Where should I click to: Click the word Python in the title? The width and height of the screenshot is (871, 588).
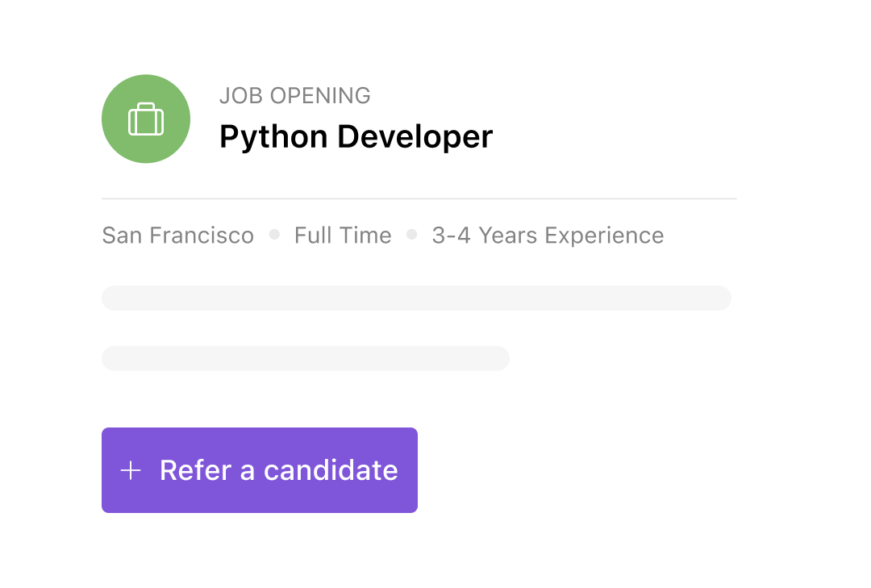coord(274,137)
